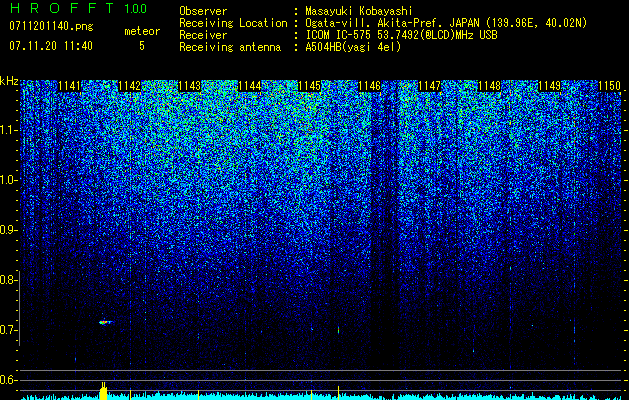This screenshot has width=629, height=400.
Task: Click the 0.9 kHz axis label
Action: point(8,230)
